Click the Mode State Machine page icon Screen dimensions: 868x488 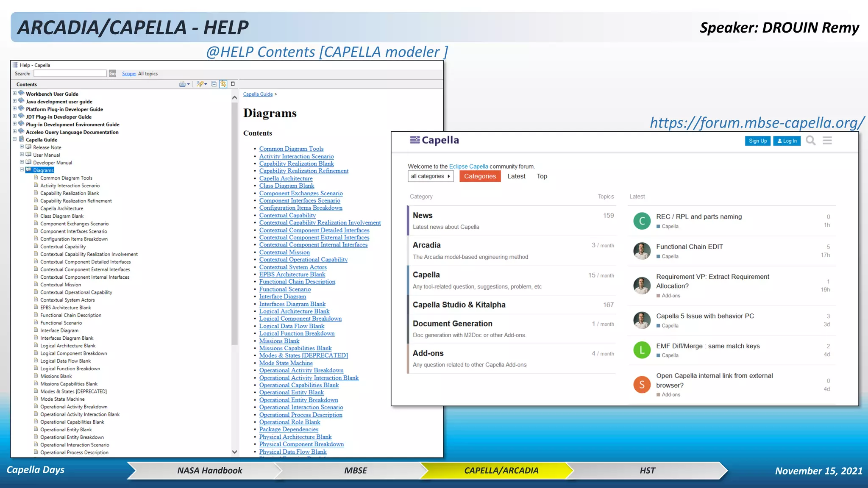click(36, 399)
